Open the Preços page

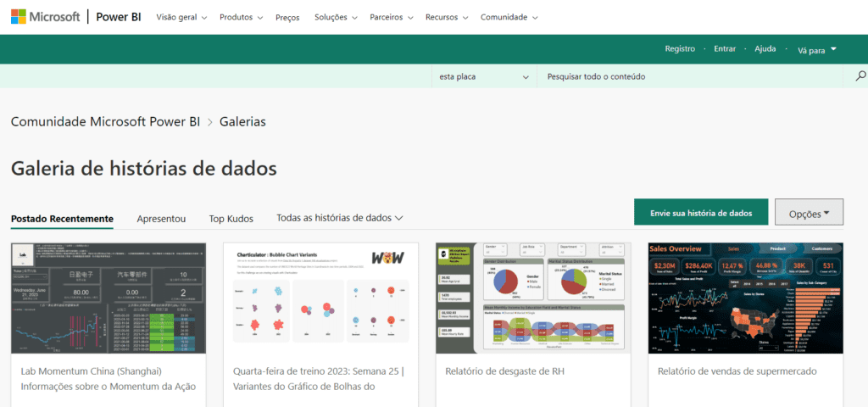[287, 17]
